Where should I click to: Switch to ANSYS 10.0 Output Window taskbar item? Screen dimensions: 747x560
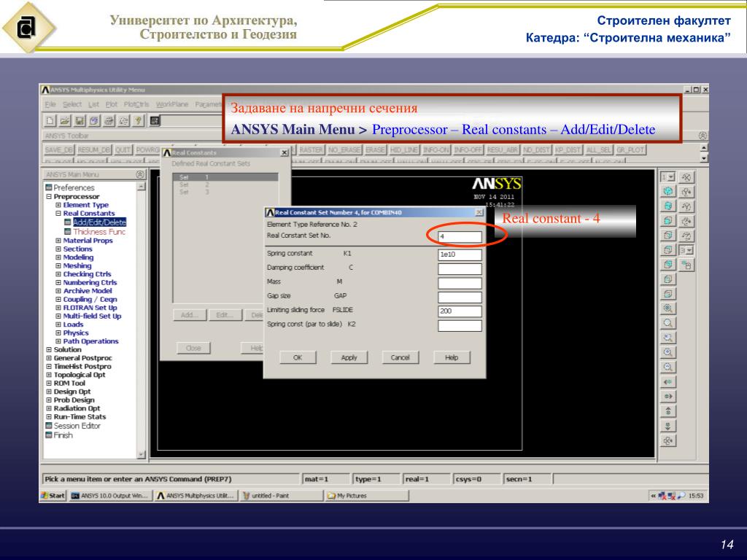pos(111,496)
